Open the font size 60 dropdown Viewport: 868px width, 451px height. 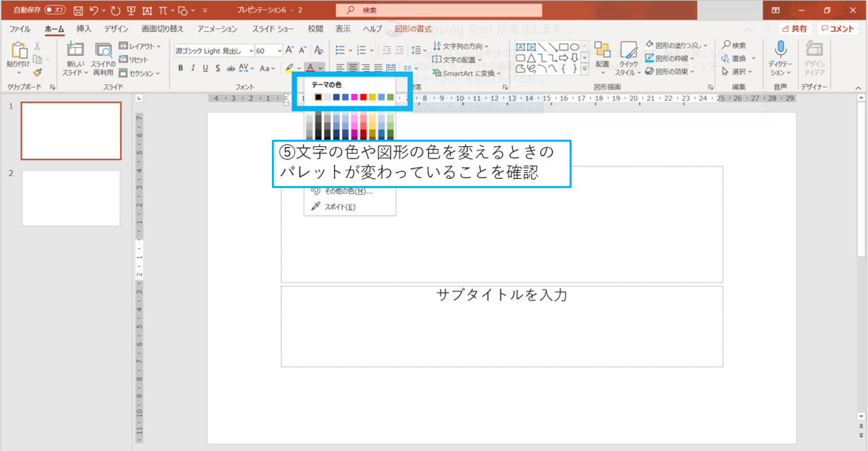click(x=279, y=51)
